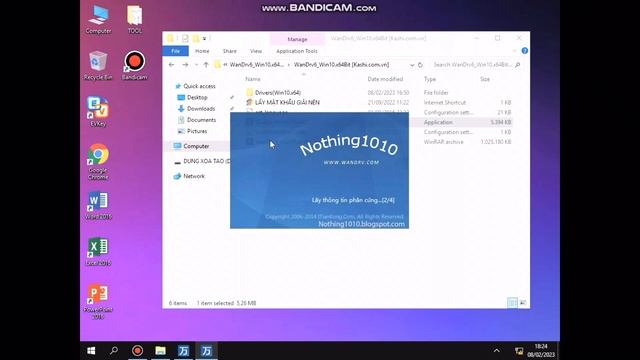Expand the Explorer ribbon chevron

pos(515,51)
